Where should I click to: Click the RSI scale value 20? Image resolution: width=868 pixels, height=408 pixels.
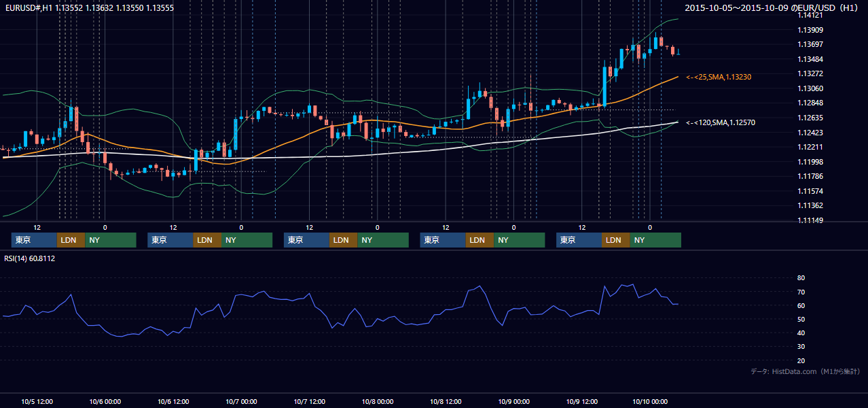pyautogui.click(x=801, y=360)
